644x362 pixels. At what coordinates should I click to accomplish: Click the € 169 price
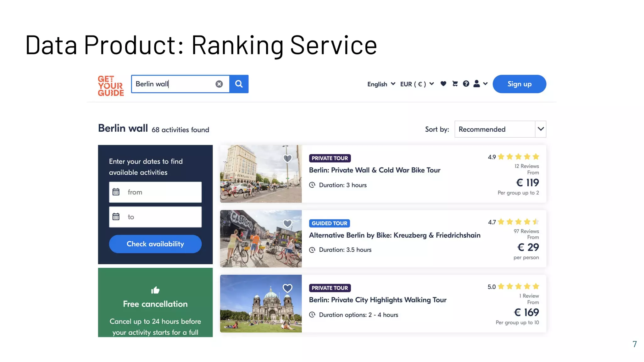click(526, 312)
